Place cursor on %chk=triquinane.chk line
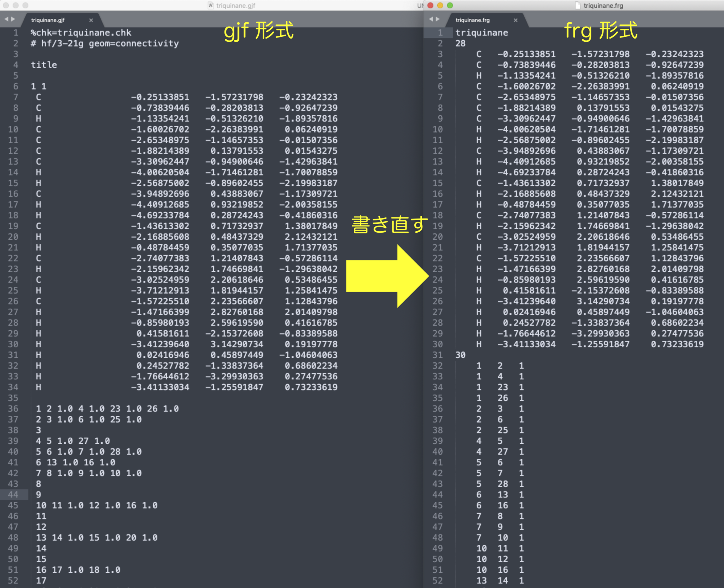 81,33
